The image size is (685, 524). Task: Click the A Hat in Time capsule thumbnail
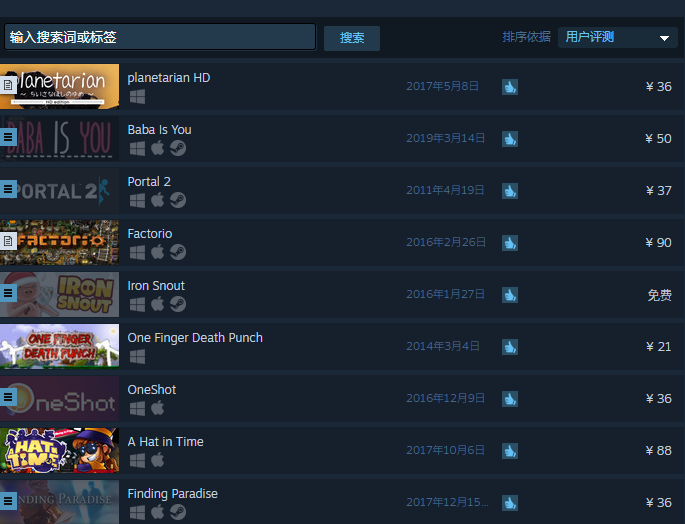[59, 450]
